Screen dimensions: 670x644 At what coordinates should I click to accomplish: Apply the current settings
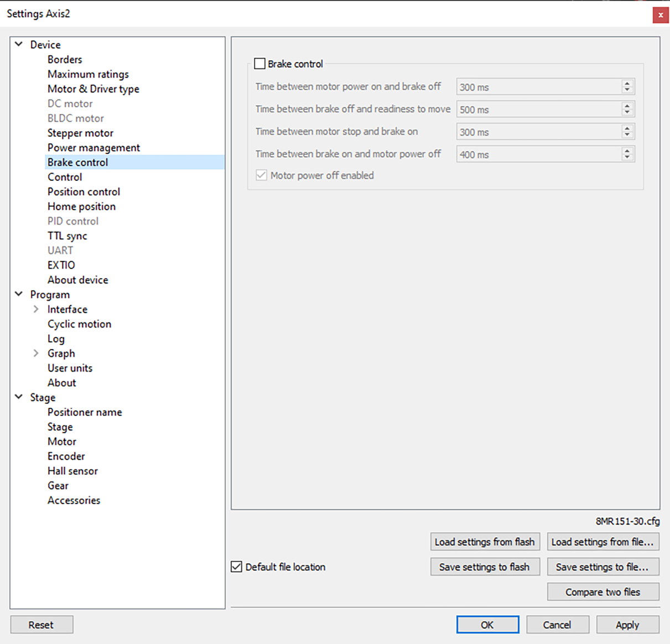pyautogui.click(x=627, y=624)
